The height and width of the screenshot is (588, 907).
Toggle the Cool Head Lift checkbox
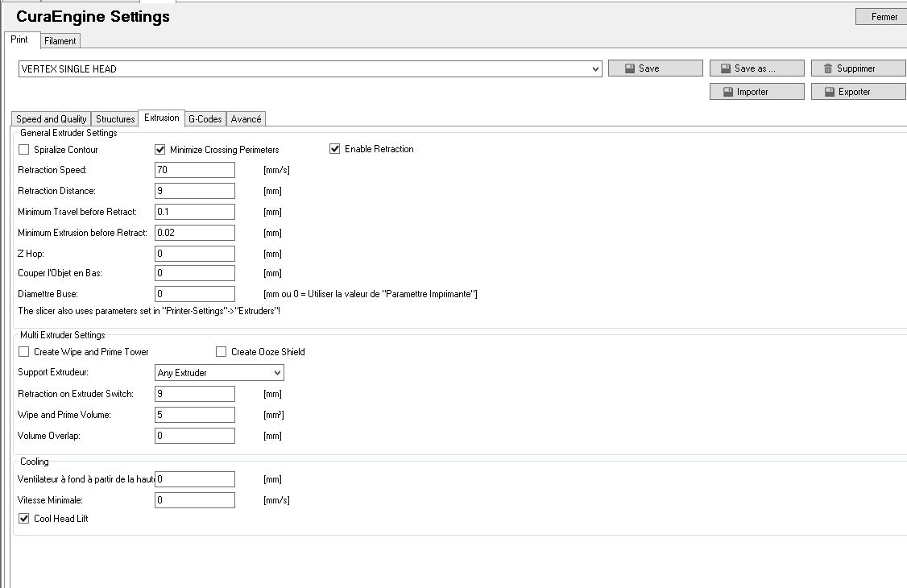pyautogui.click(x=23, y=519)
